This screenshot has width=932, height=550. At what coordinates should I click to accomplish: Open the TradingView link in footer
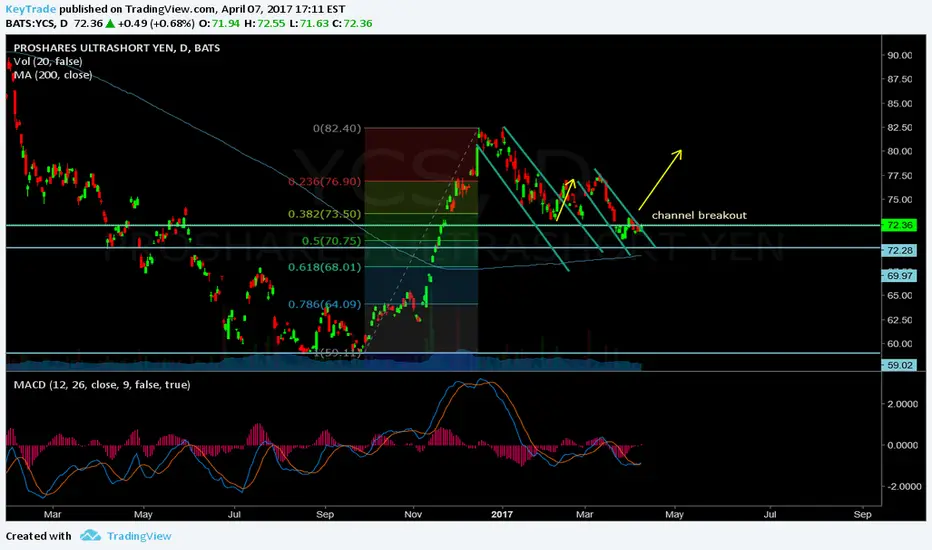click(x=139, y=536)
